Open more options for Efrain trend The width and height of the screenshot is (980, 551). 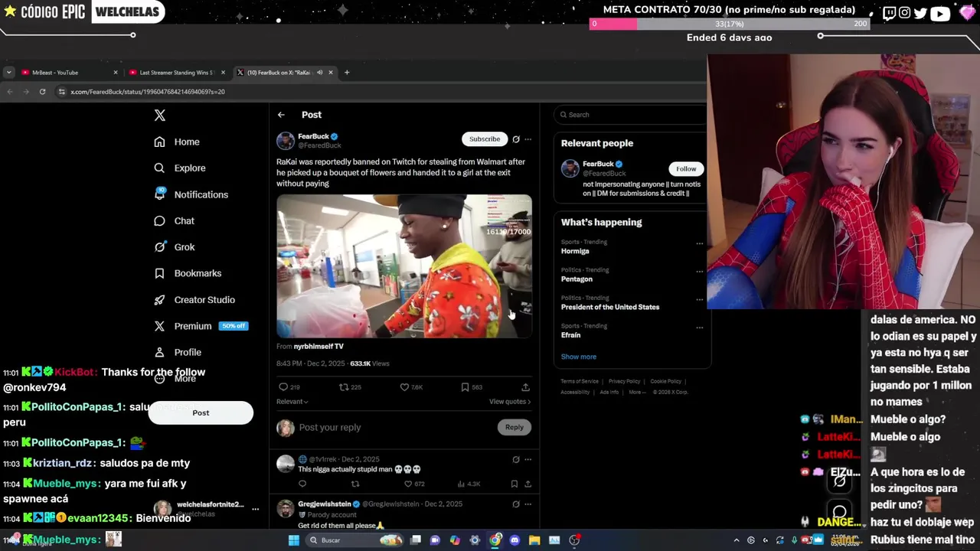coord(699,328)
